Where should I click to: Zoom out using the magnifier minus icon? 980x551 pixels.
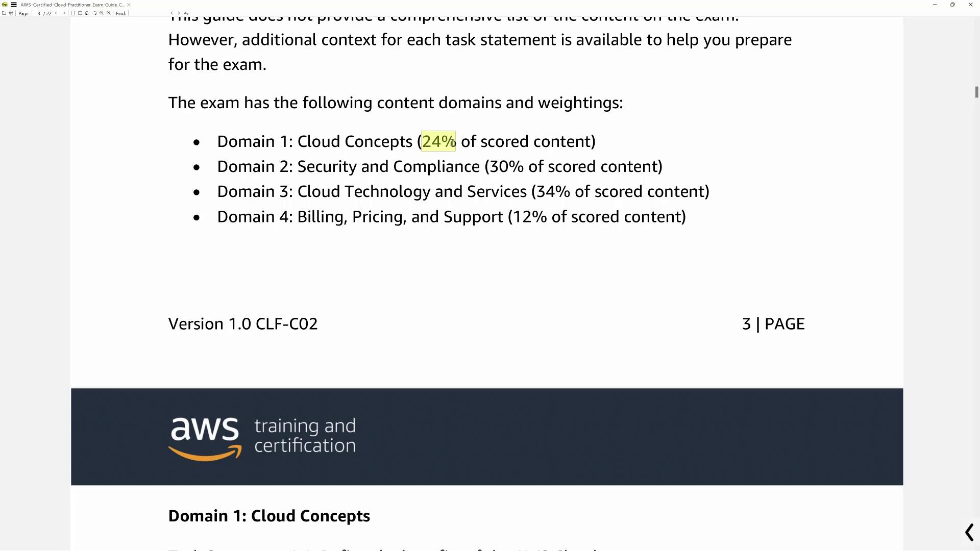pos(102,13)
